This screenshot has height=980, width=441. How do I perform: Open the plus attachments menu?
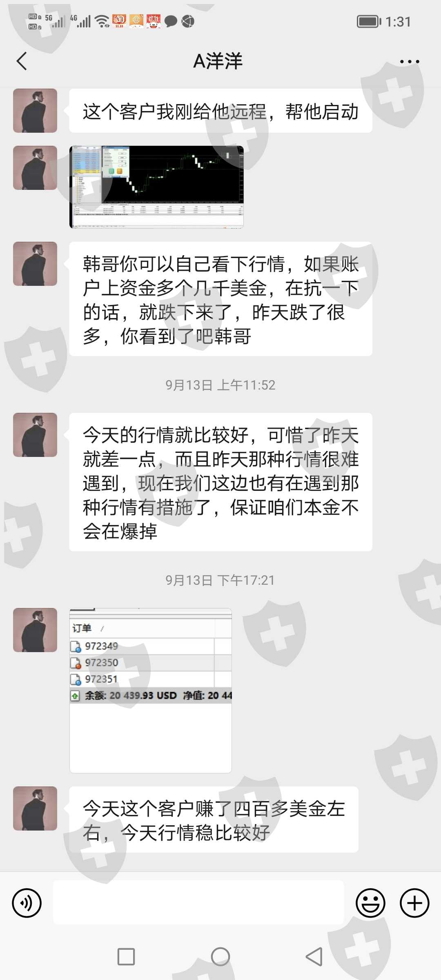[x=414, y=903]
